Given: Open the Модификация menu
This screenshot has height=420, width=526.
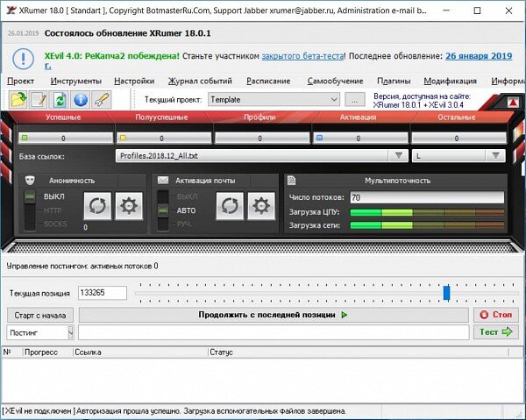Looking at the screenshot, I should (451, 81).
